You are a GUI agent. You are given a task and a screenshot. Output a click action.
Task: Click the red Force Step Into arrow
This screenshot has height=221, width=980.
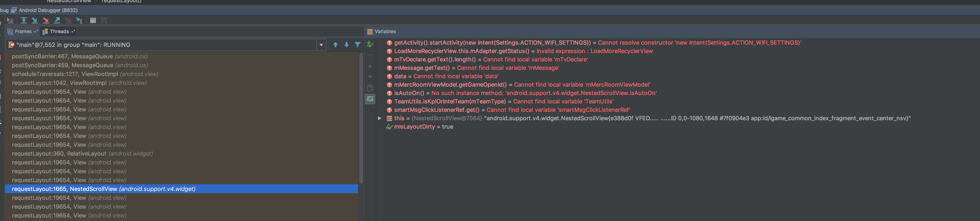click(46, 20)
